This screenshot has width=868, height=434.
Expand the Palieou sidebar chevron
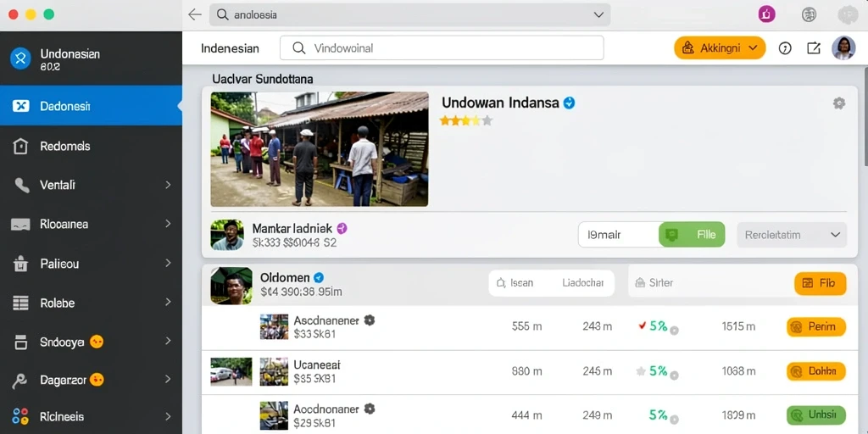point(168,264)
